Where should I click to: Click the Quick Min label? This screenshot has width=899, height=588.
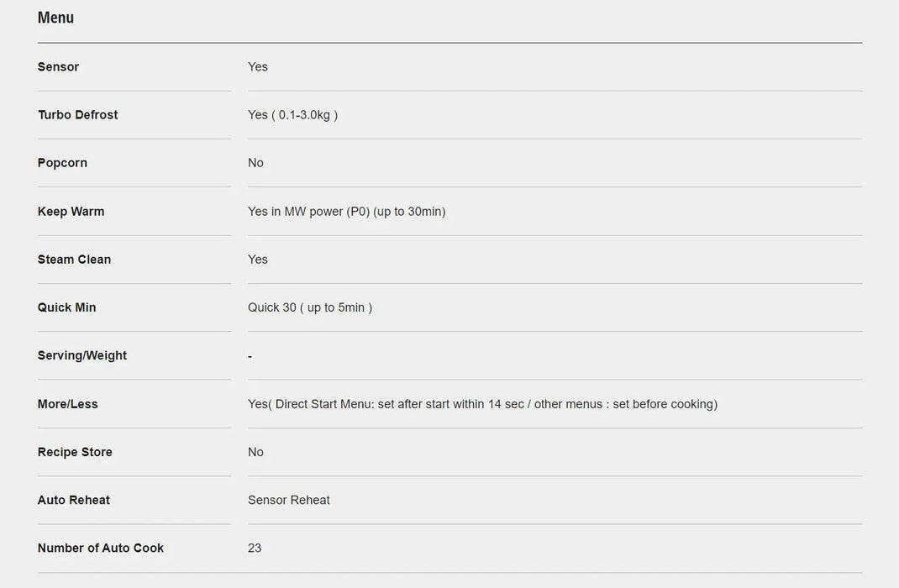[x=66, y=307]
